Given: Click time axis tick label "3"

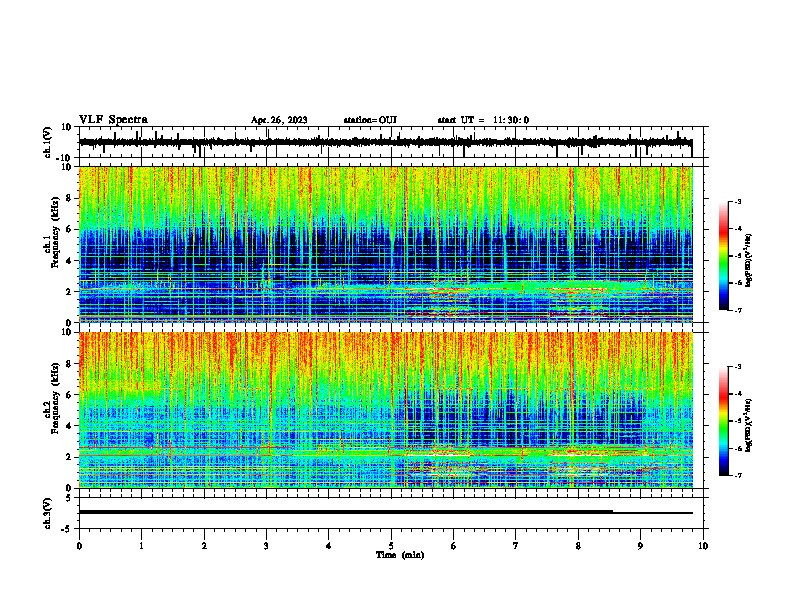Looking at the screenshot, I should tap(266, 546).
